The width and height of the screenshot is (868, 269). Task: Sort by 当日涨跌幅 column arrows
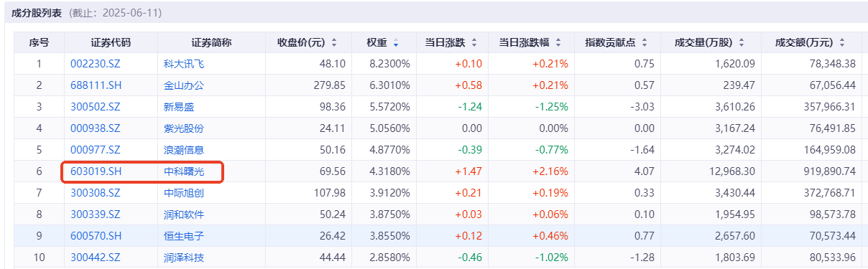coord(558,42)
